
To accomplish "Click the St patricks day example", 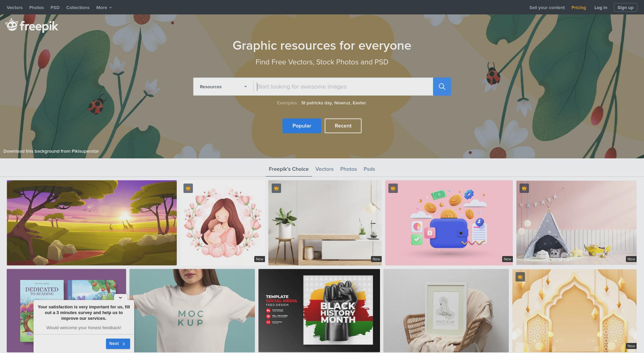I will (x=316, y=103).
